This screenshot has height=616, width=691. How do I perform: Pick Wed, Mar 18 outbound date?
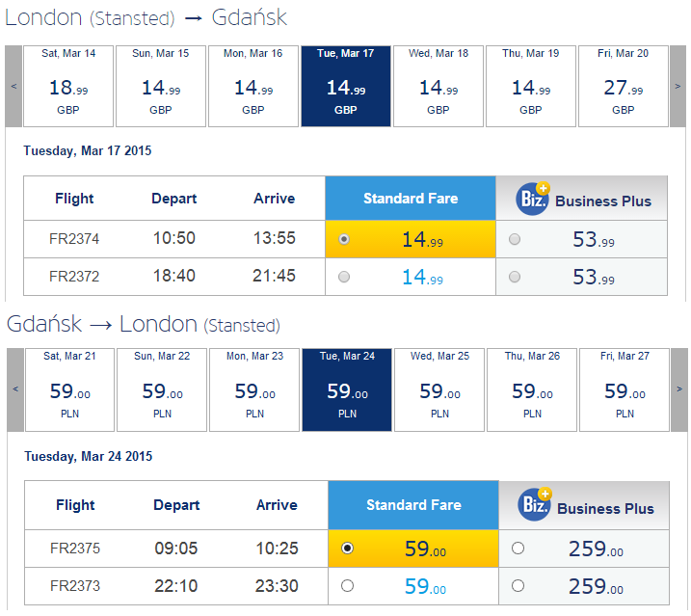[439, 87]
